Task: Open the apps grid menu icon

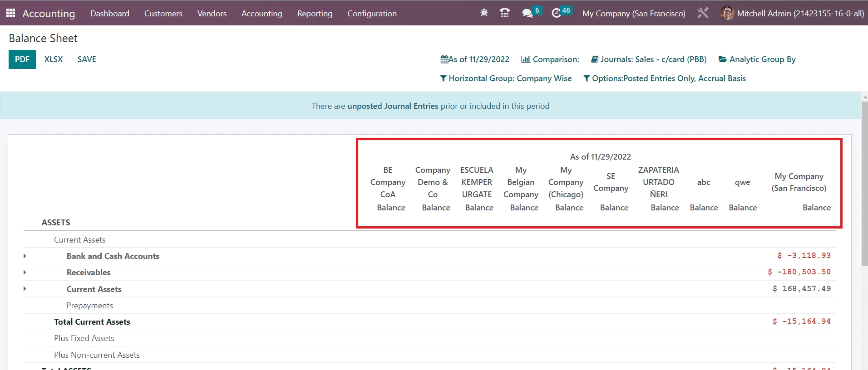Action: [x=10, y=13]
